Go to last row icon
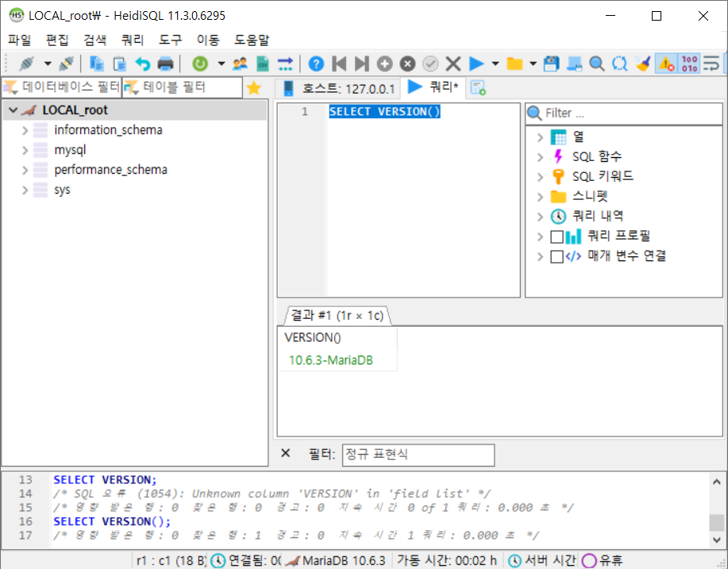 tap(362, 63)
